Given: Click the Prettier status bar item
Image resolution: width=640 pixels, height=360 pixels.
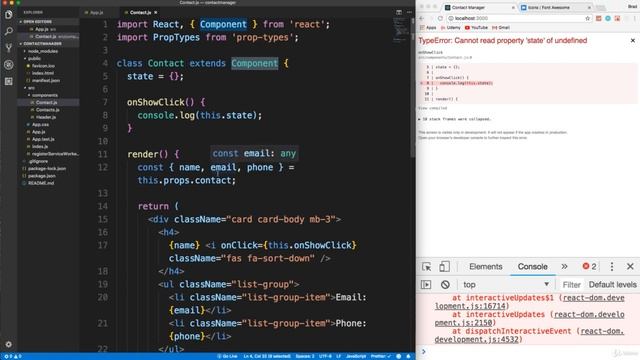Looking at the screenshot, I should pos(381,356).
